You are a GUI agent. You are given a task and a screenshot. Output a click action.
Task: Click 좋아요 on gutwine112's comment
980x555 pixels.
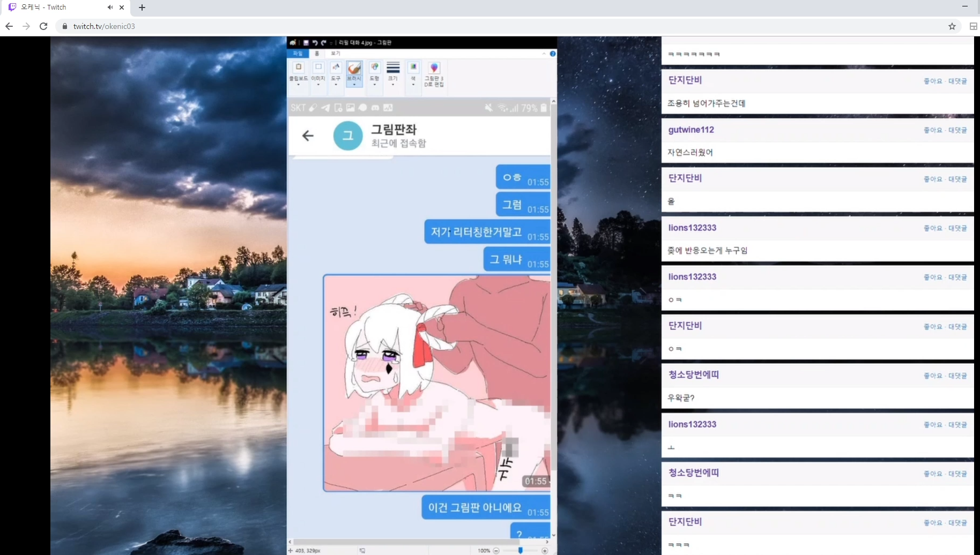tap(932, 130)
